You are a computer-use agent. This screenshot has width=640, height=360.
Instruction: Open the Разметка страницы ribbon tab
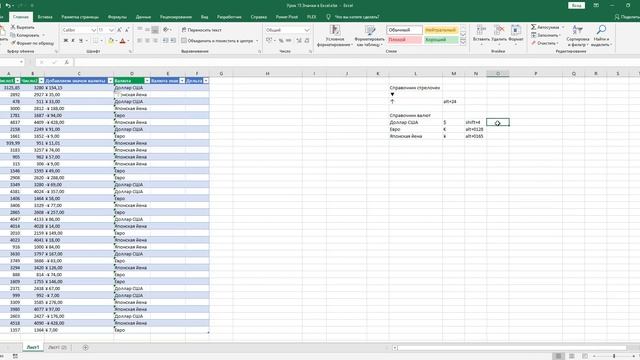click(x=80, y=17)
